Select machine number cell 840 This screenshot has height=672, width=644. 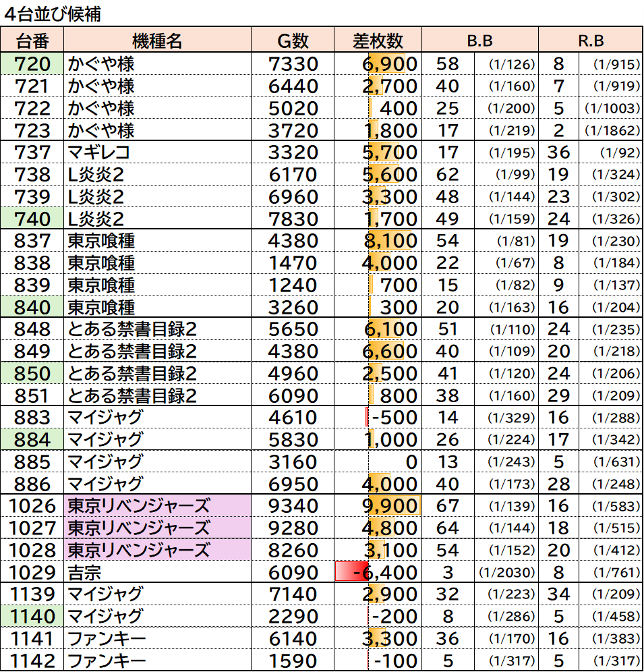(32, 307)
